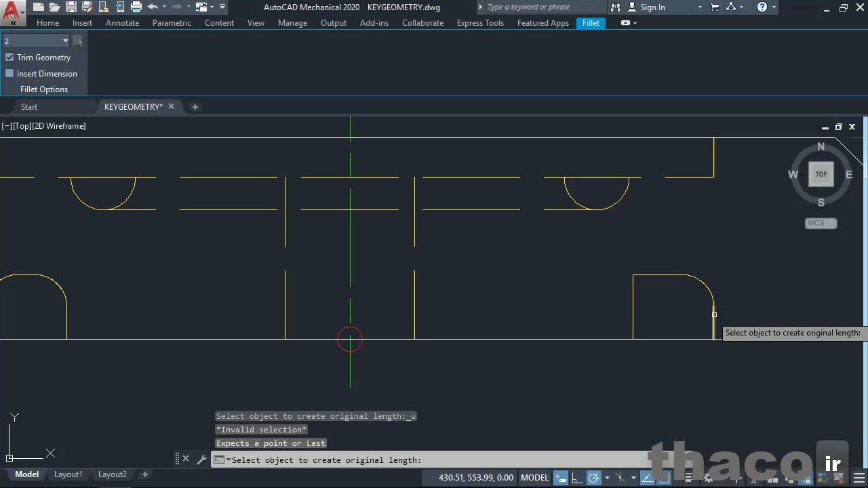Image resolution: width=868 pixels, height=488 pixels.
Task: Click the Fillet Options panel title
Action: pos(44,89)
